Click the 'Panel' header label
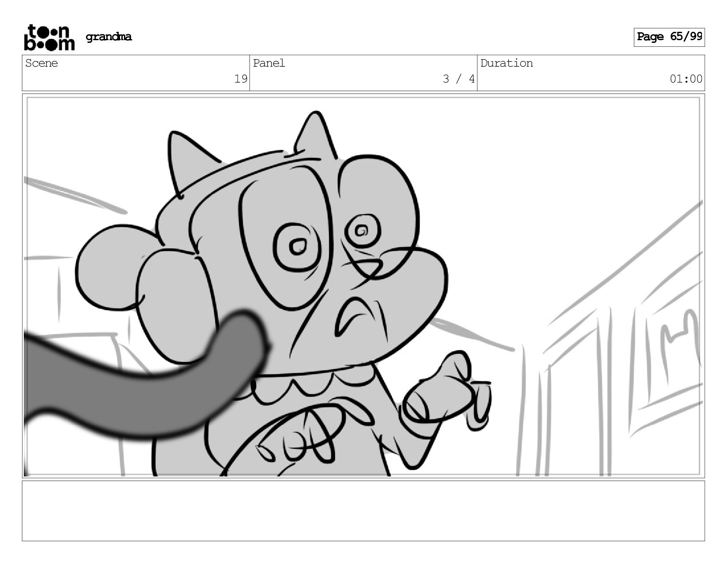The image size is (728, 563). point(269,63)
